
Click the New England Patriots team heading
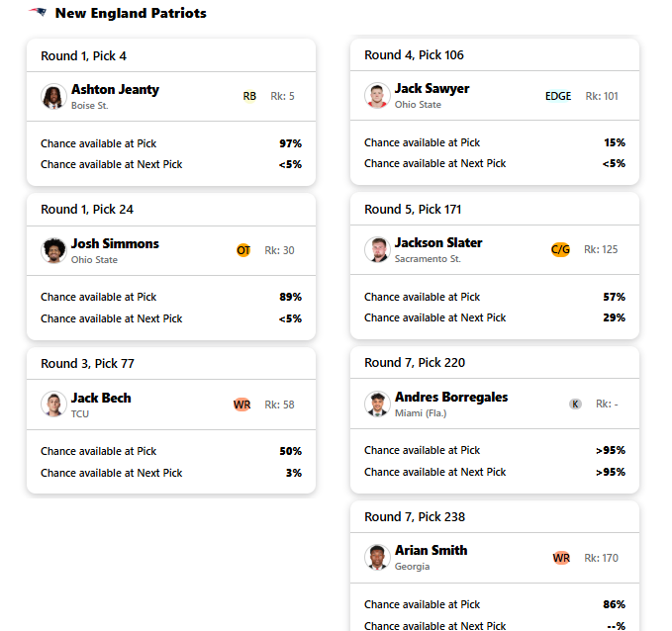pyautogui.click(x=131, y=13)
